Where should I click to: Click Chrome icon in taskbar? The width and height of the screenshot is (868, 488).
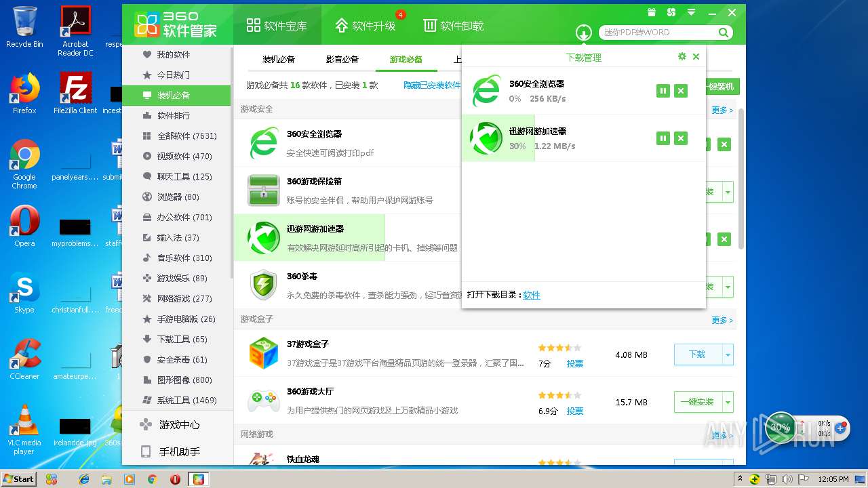tap(152, 479)
